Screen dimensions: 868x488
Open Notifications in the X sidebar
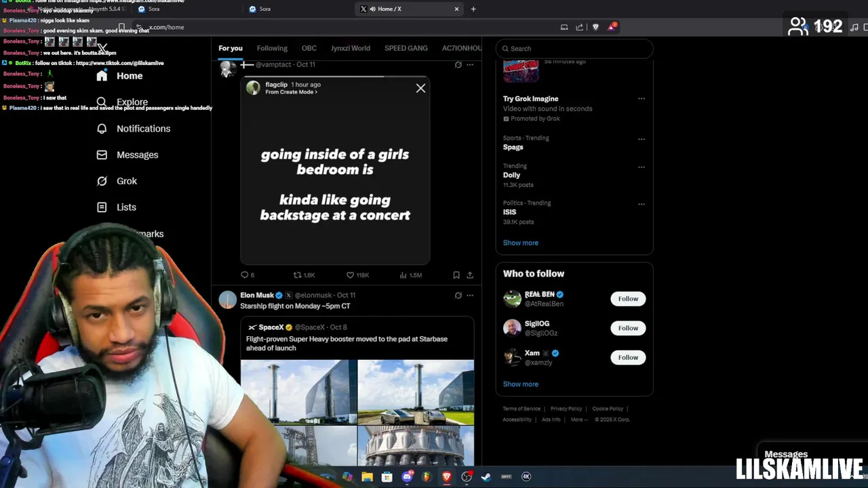[x=134, y=129]
